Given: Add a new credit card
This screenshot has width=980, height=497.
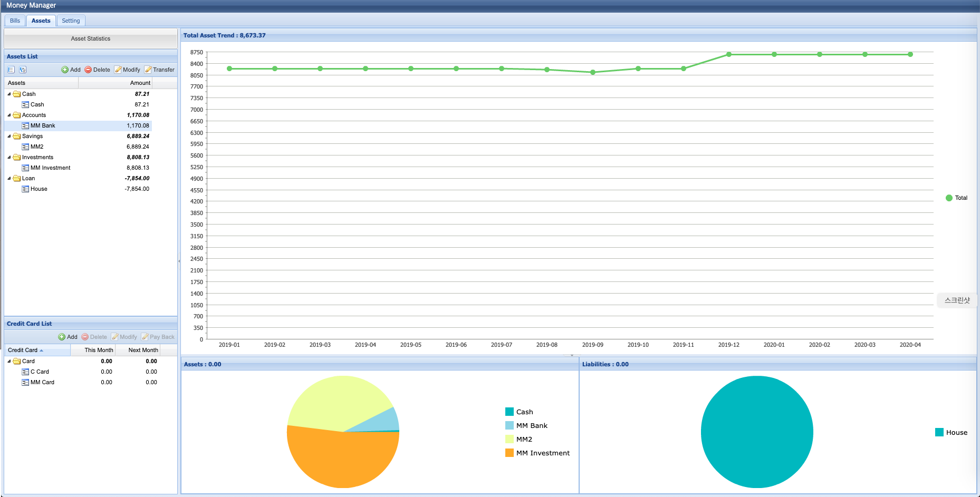Looking at the screenshot, I should click(x=68, y=337).
